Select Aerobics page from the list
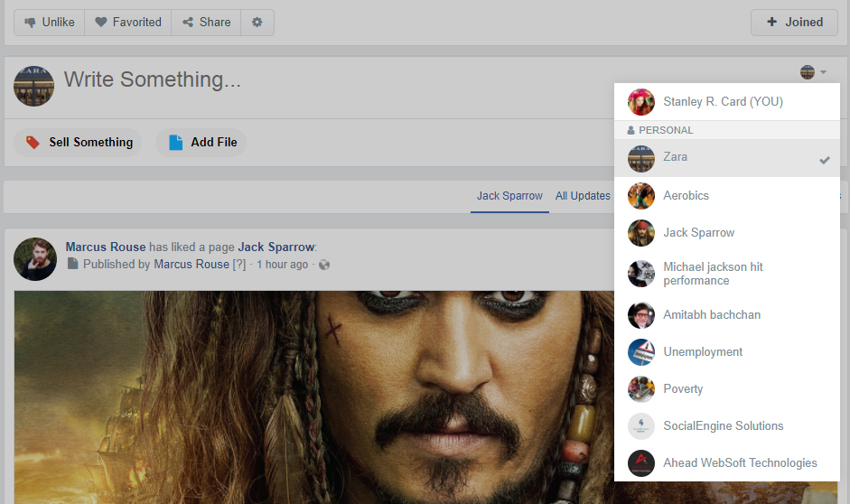Screen dimensions: 850x504 [x=686, y=196]
